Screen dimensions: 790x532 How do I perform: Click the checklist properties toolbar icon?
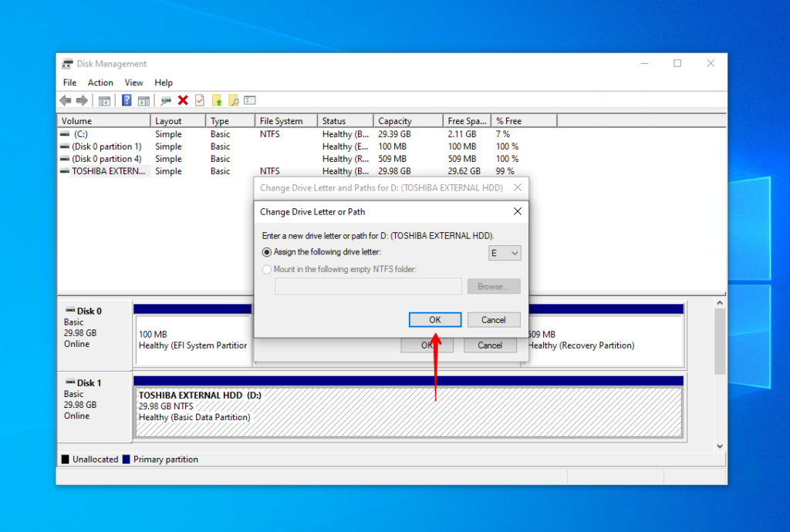coord(249,100)
